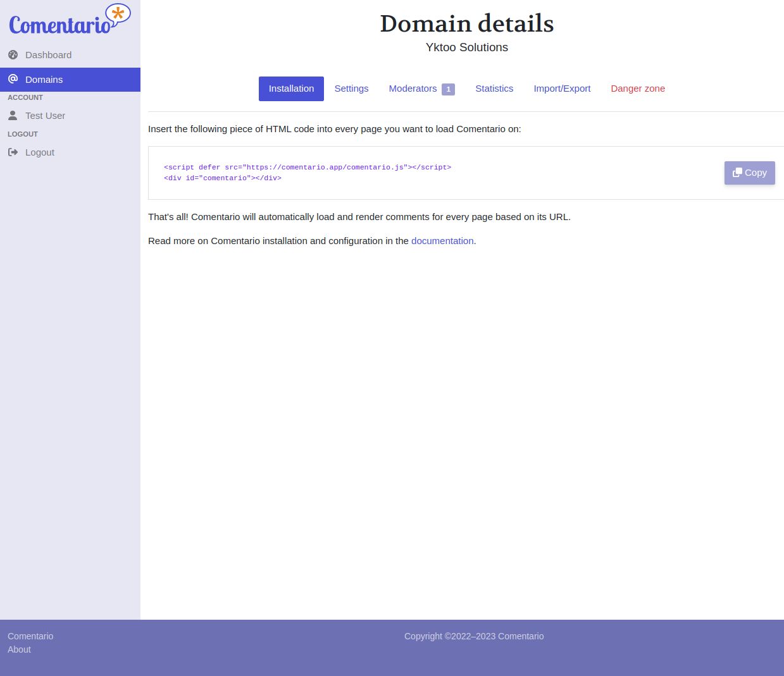Click the About link in the footer
Screen dimensions: 784x676
(19, 649)
